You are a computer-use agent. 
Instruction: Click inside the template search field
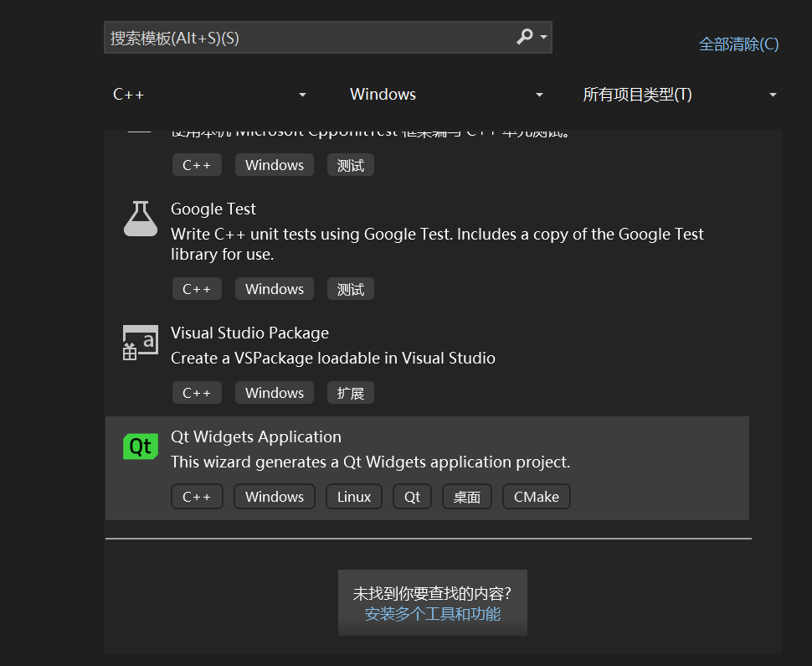(293, 37)
